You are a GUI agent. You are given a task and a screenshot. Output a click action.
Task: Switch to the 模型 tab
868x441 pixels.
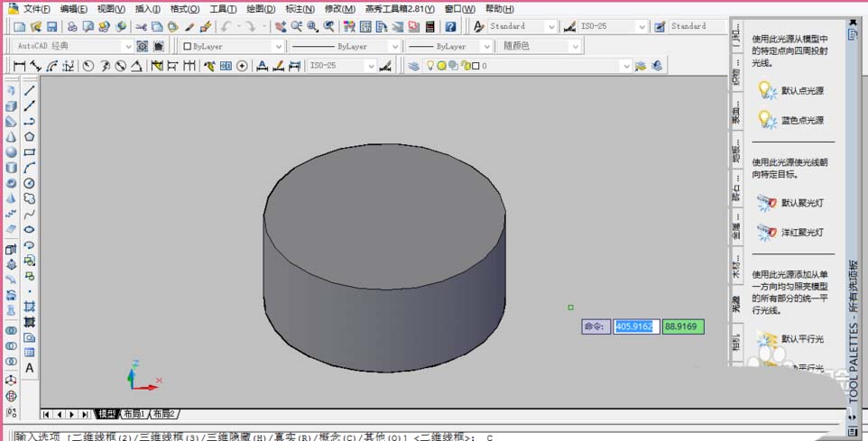point(106,414)
